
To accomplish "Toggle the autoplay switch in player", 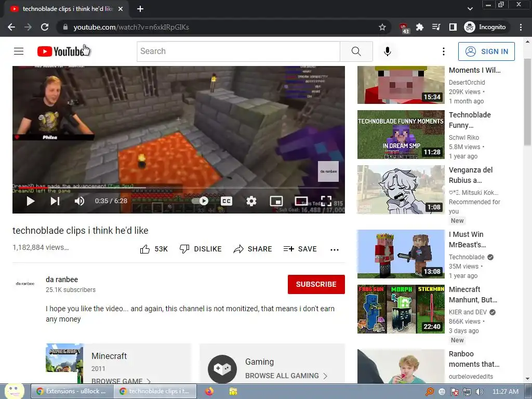I will coord(200,201).
